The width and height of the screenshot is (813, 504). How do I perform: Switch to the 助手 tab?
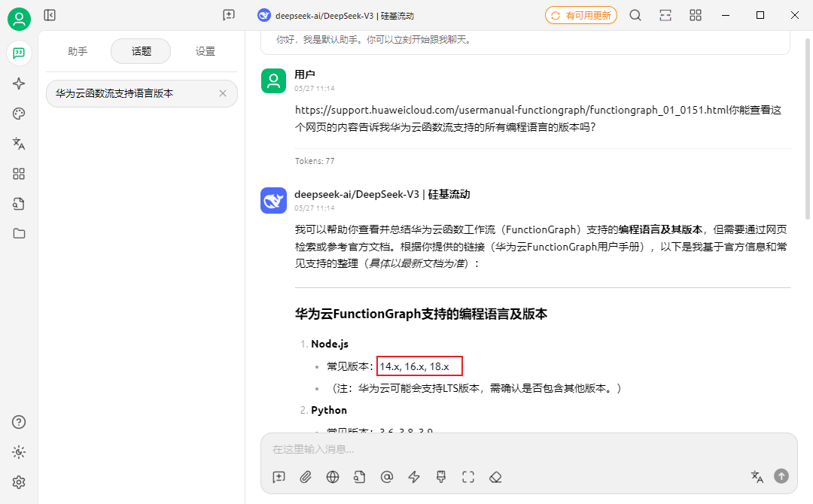(x=78, y=51)
